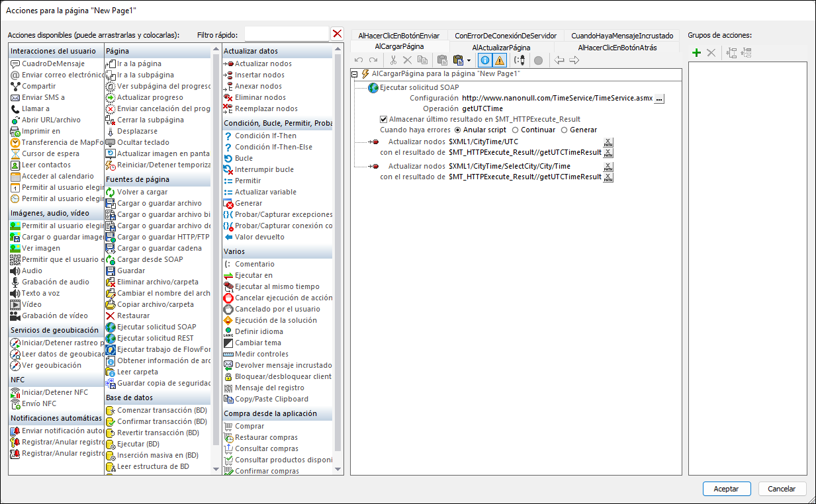816x504 pixels.
Task: Click the undo toolbar icon
Action: (x=359, y=60)
